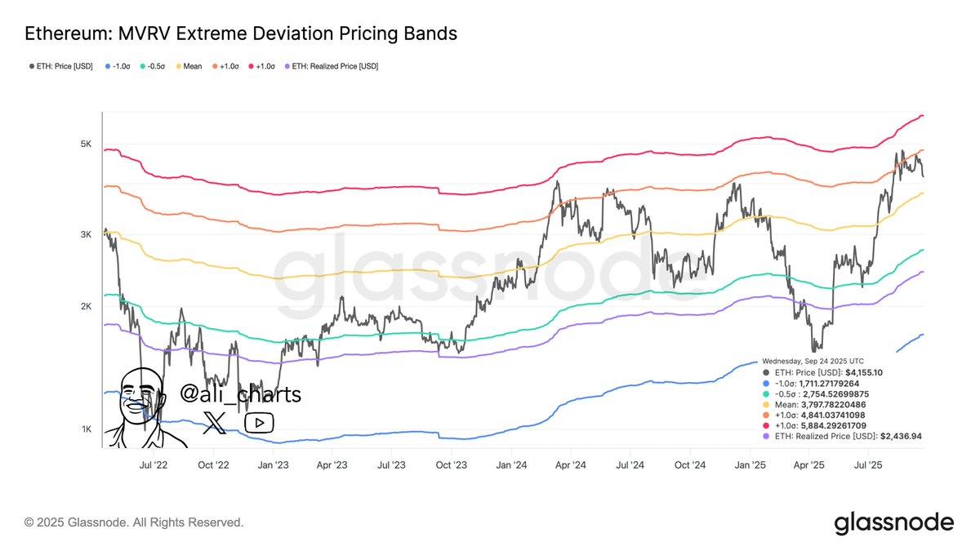
Task: Click the @ali_charts handle text
Action: [240, 394]
